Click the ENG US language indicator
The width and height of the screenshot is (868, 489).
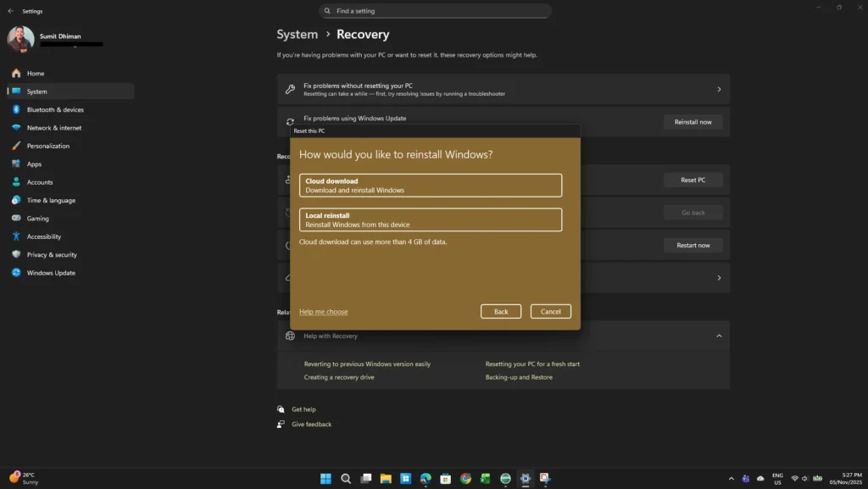[777, 479]
